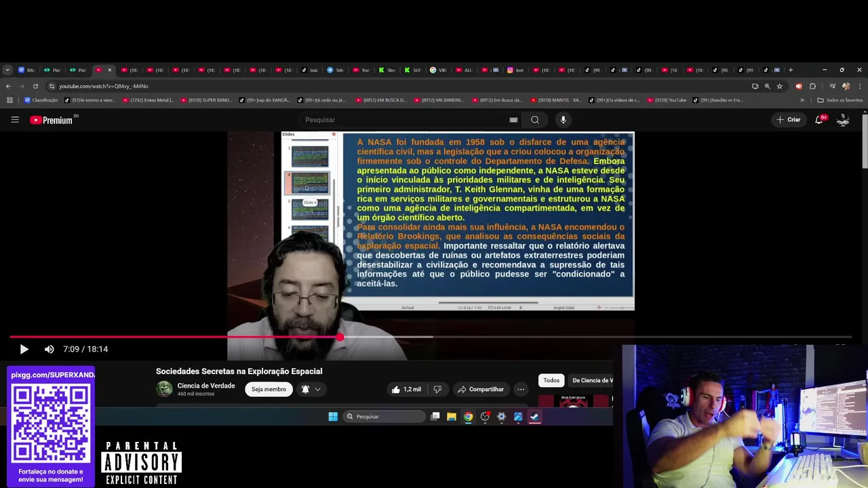Viewport: 868px width, 488px height.
Task: Play the YouTube video
Action: (x=24, y=349)
